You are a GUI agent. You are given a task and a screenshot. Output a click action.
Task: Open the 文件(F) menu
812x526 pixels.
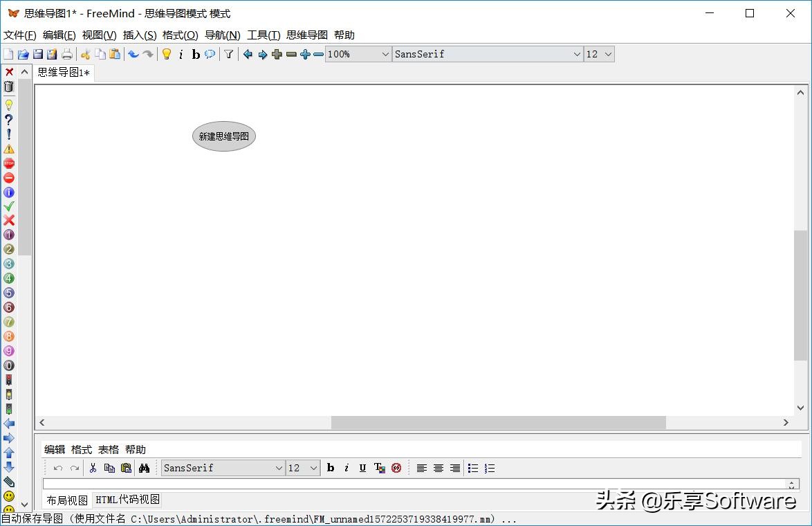[x=19, y=35]
